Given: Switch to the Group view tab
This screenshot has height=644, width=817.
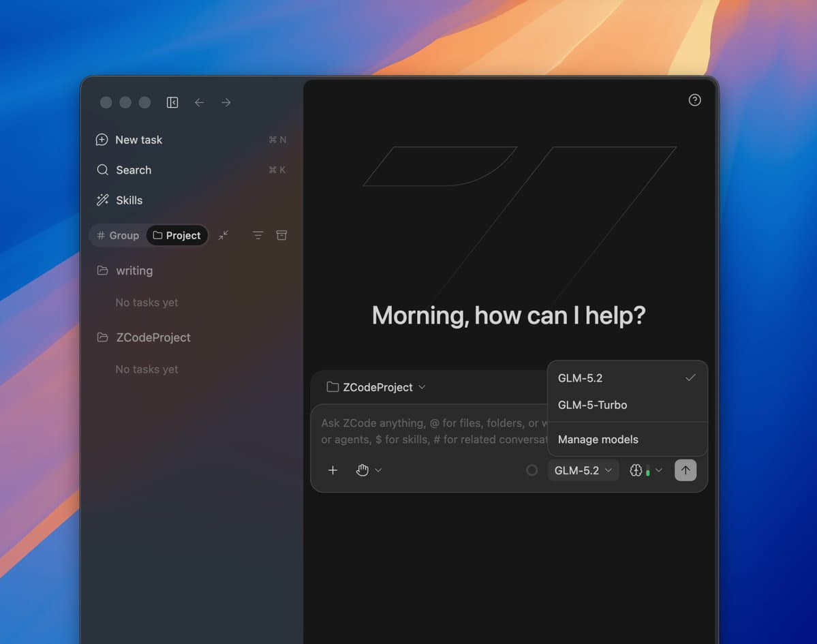Looking at the screenshot, I should coord(119,236).
